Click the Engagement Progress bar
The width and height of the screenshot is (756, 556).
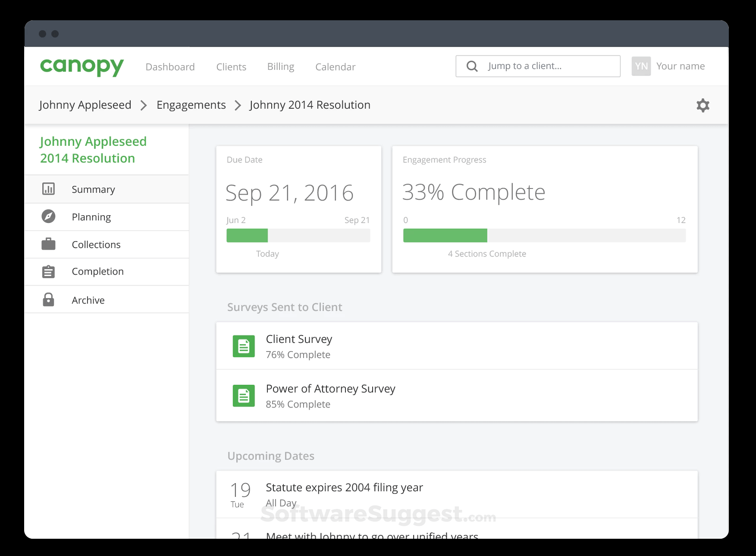(x=544, y=236)
